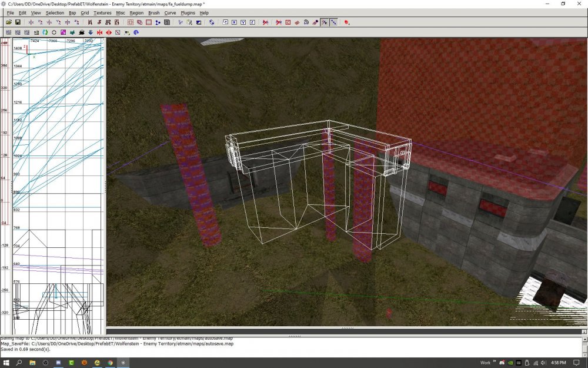Click the x-axis Rotate toolbar icon
Screen dimensions: 588x368
40,22
